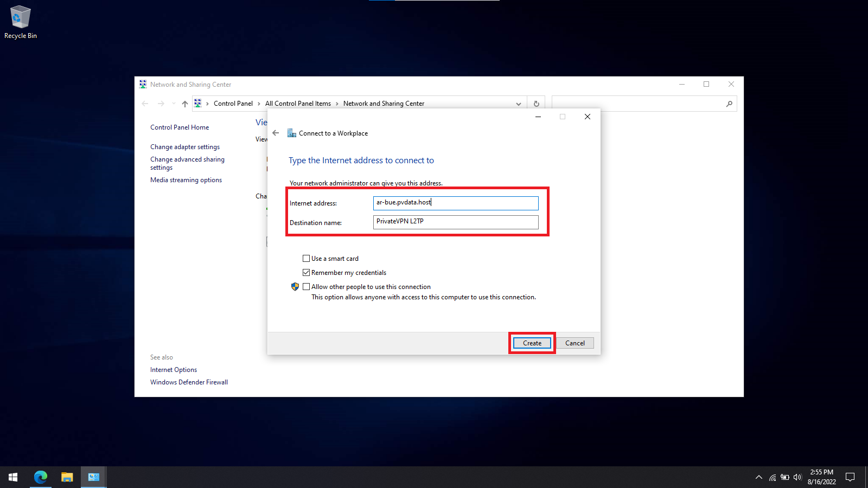Open the notification center icon

pyautogui.click(x=850, y=477)
